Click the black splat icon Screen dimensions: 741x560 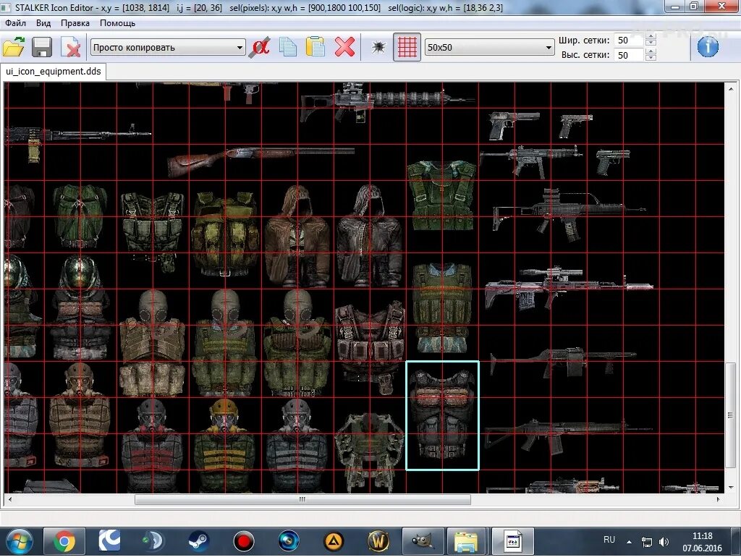click(x=378, y=47)
